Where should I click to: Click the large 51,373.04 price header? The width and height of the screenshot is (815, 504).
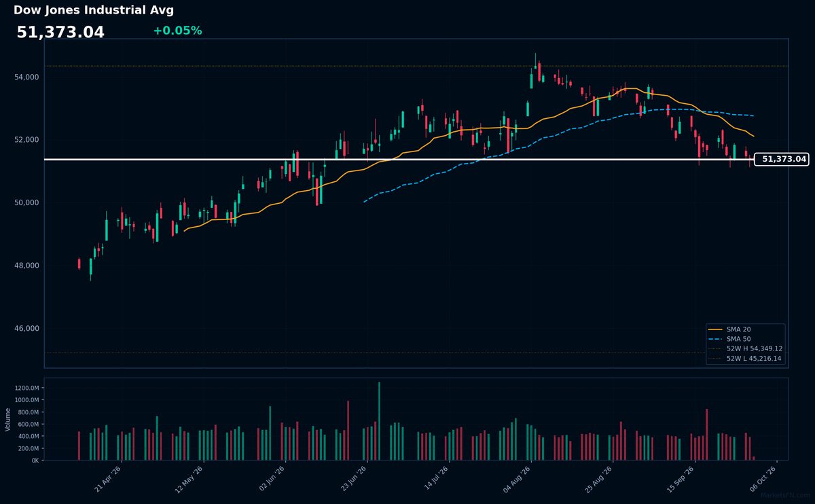click(x=60, y=33)
